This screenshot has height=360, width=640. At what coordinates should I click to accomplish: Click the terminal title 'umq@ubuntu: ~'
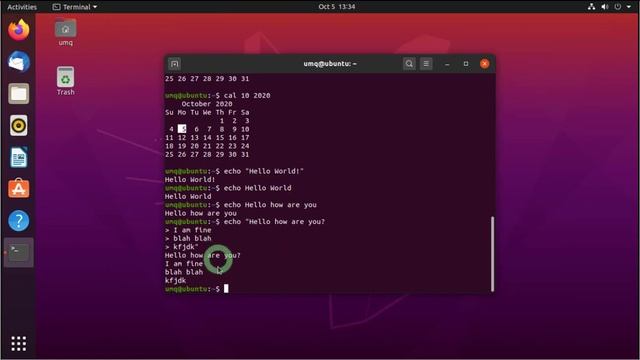click(x=330, y=64)
